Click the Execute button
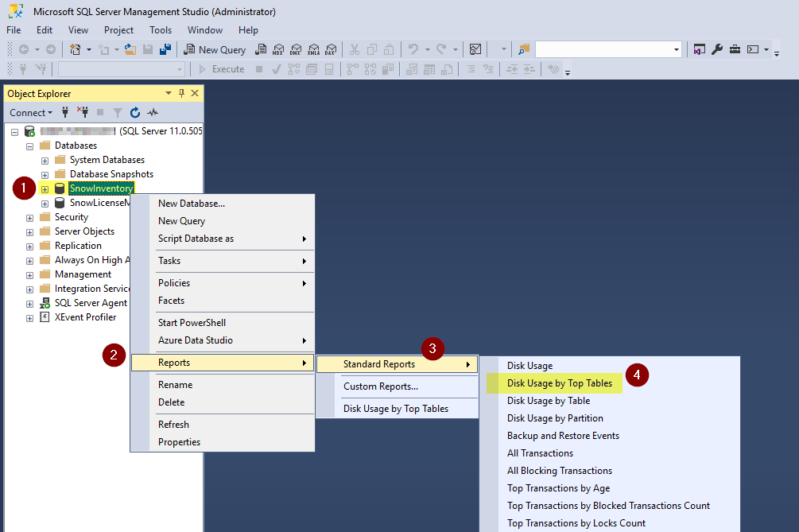This screenshot has width=799, height=532. 222,69
